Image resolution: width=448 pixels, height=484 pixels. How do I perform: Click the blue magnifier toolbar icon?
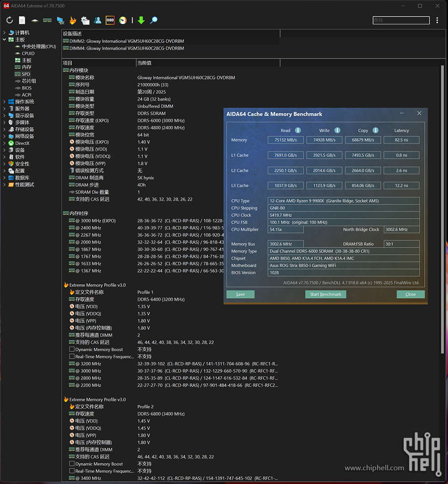(x=154, y=21)
